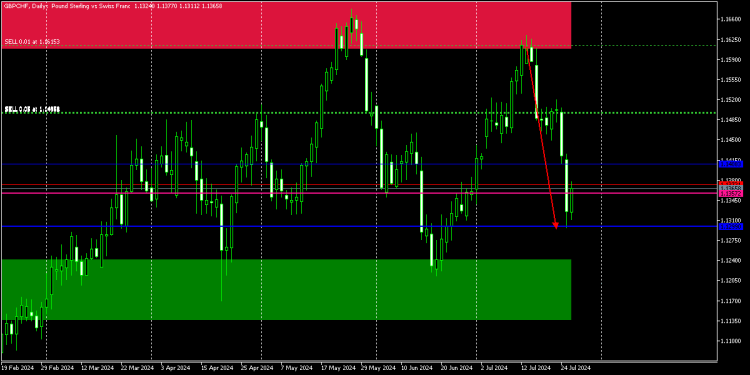This screenshot has width=750, height=375.
Task: Select the SELL 0.05 order label
Action: tap(32, 110)
